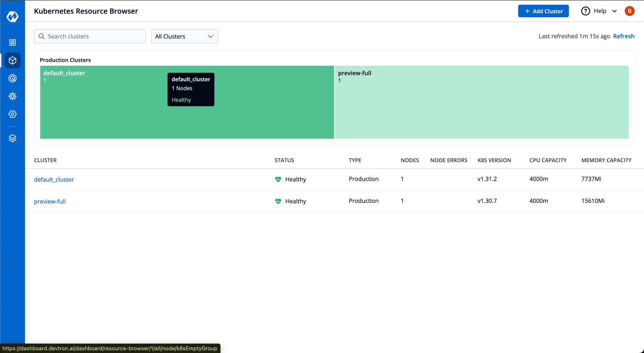
Task: Click the MEMORY CAPACITY column header
Action: click(x=606, y=160)
